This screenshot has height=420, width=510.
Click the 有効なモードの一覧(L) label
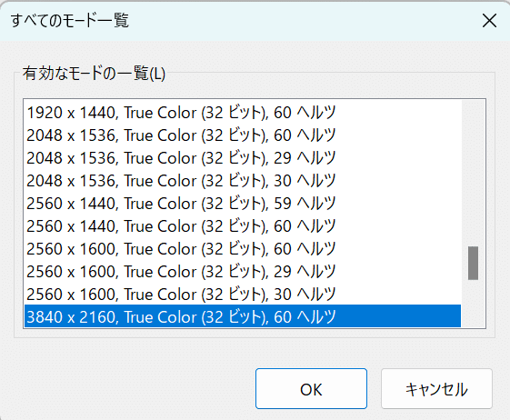point(94,74)
